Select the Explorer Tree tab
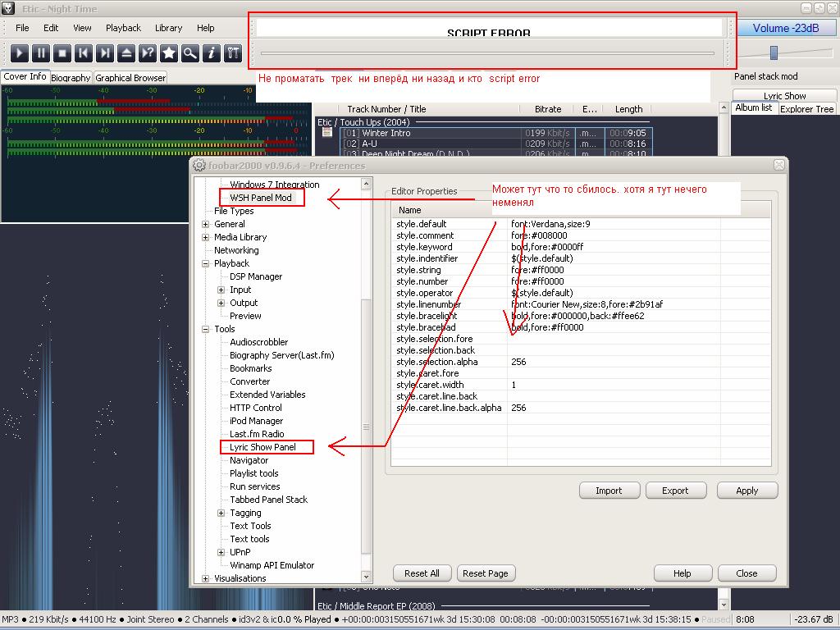 [806, 109]
